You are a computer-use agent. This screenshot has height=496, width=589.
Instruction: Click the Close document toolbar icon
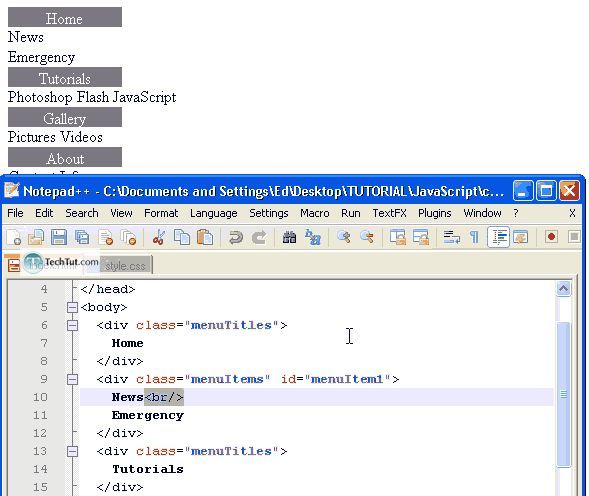coord(106,237)
